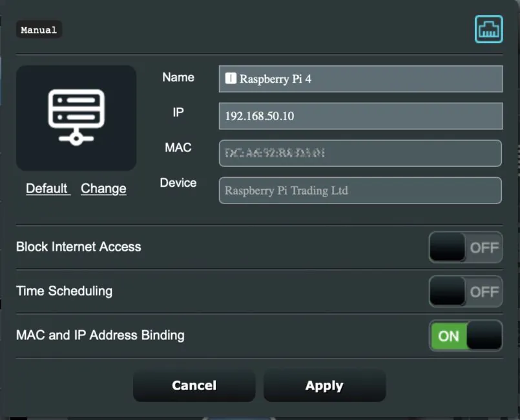Viewport: 520px width, 420px height.
Task: Click the Default icon link
Action: [x=47, y=189]
